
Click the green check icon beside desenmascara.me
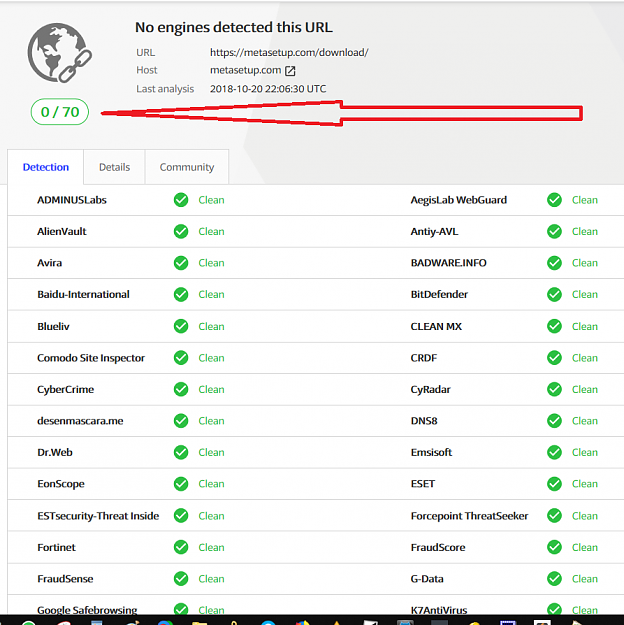181,421
